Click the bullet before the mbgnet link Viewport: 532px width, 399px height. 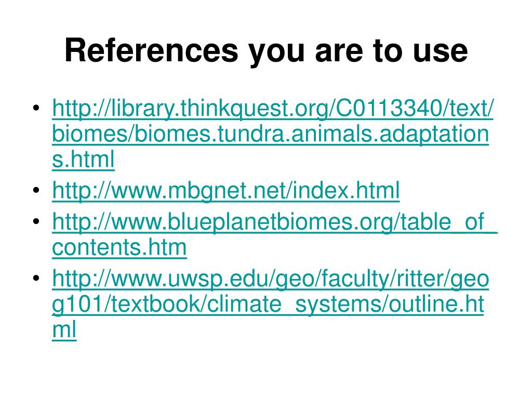pos(36,190)
